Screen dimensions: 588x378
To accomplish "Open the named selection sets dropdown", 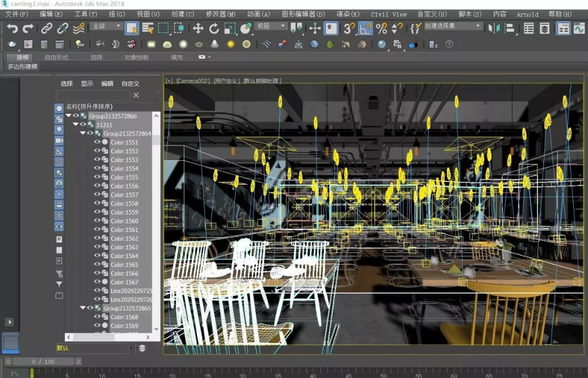I will coord(479,26).
